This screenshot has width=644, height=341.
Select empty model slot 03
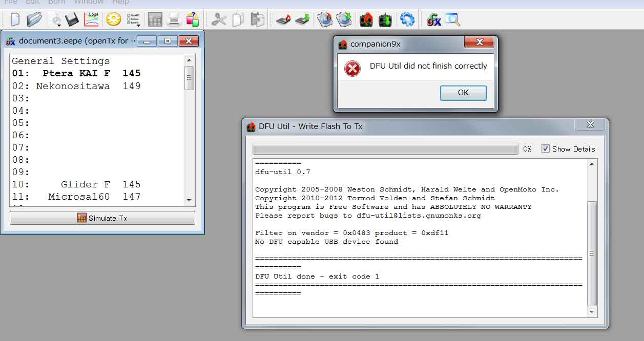coord(97,98)
